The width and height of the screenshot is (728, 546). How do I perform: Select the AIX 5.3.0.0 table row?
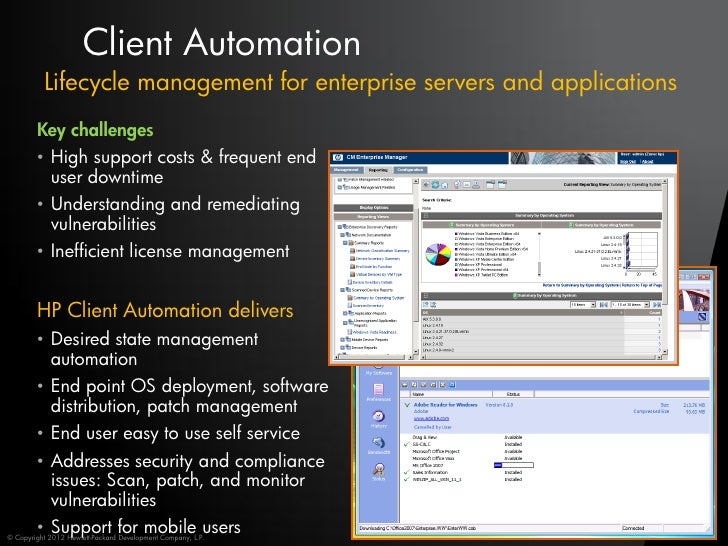542,319
